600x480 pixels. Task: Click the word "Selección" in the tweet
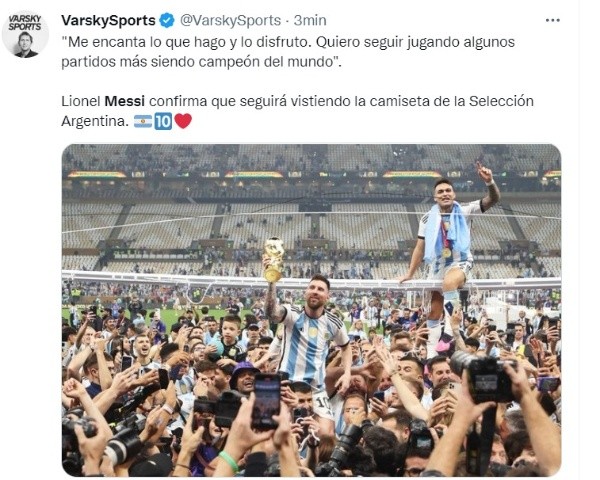point(501,101)
